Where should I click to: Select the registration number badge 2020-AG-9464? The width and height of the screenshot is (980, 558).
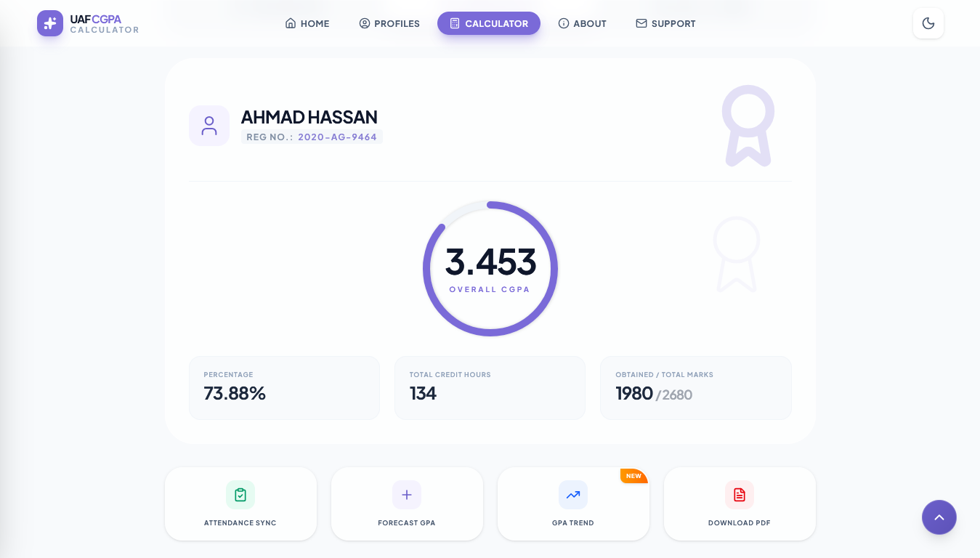click(312, 137)
